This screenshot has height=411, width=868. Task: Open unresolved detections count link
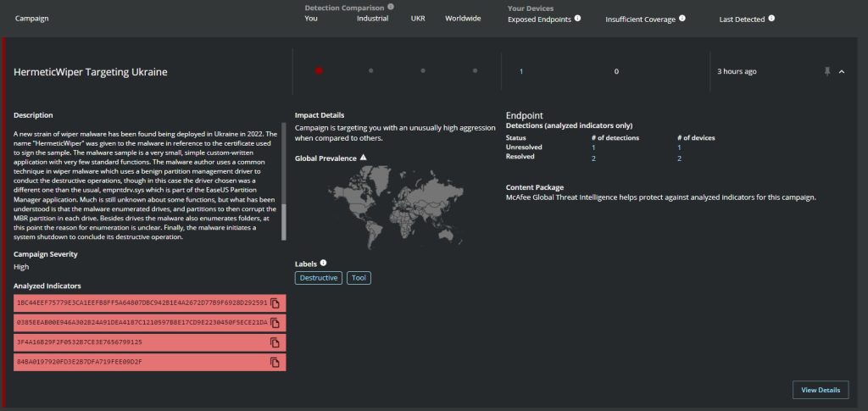pos(593,147)
